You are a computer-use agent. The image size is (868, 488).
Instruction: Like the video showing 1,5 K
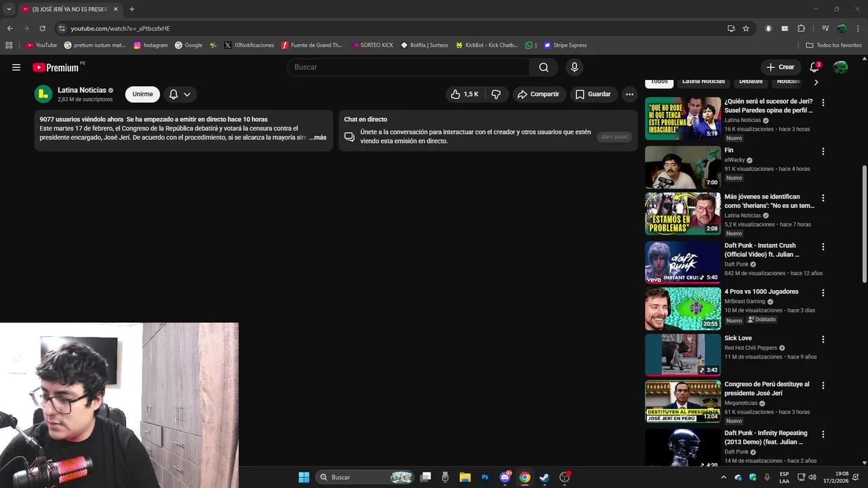(x=465, y=94)
